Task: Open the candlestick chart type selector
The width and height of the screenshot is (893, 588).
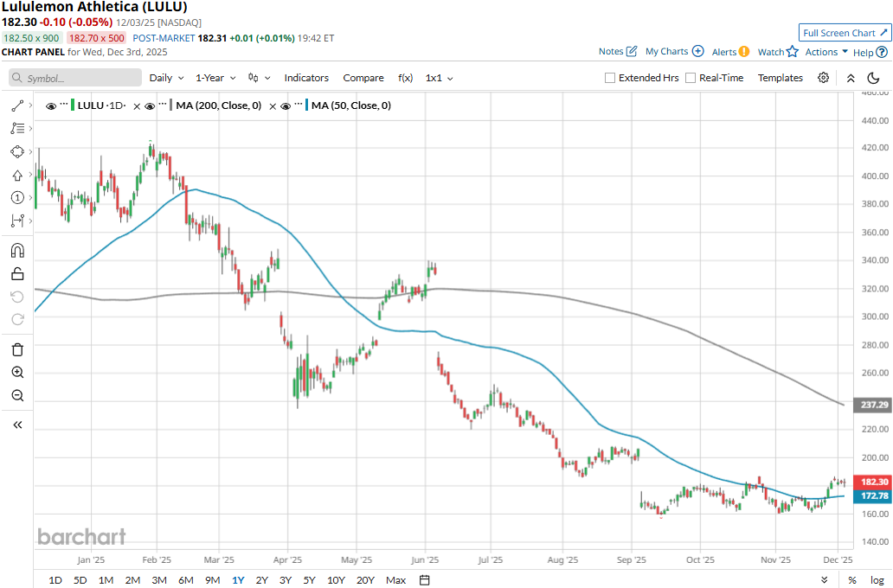Action: point(259,78)
